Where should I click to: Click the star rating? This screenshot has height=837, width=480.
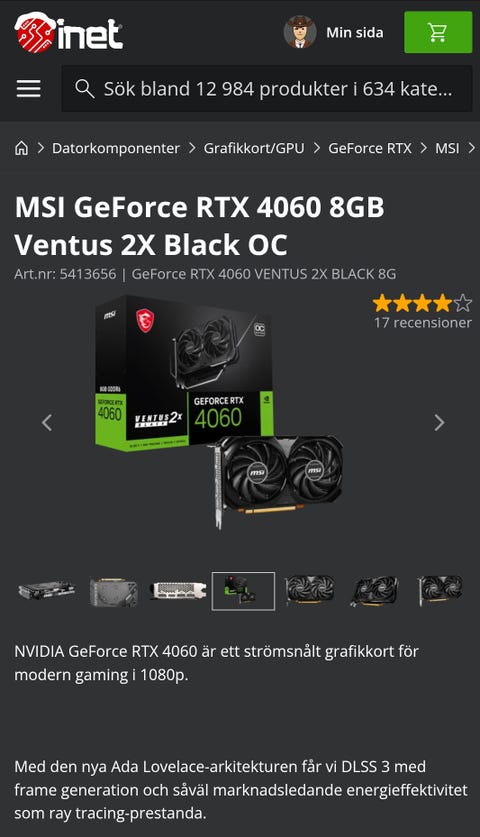(422, 303)
